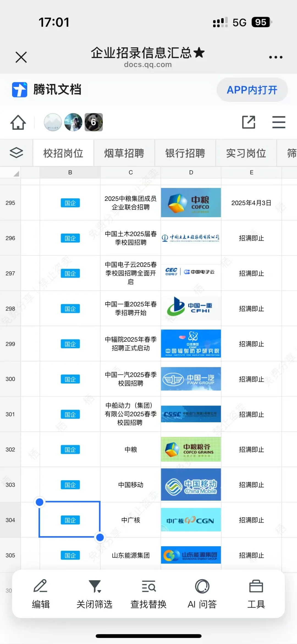The image size is (297, 644).
Task: Tap 国企 tag in row 295
Action: pyautogui.click(x=70, y=203)
